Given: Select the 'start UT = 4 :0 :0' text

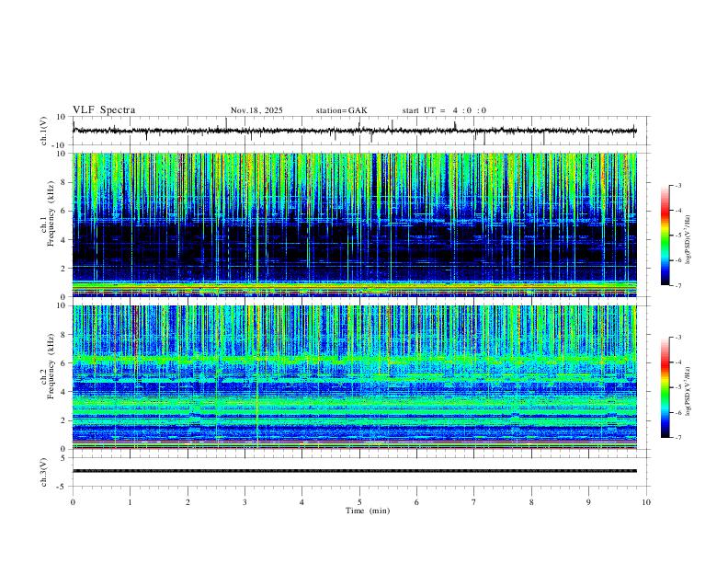Looking at the screenshot, I should (444, 110).
